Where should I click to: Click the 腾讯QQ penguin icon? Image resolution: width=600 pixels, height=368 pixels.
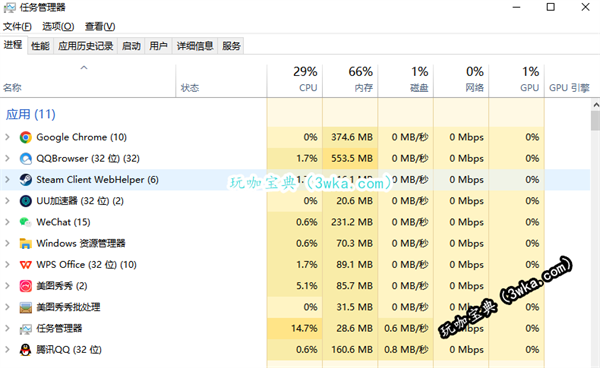pyautogui.click(x=26, y=350)
